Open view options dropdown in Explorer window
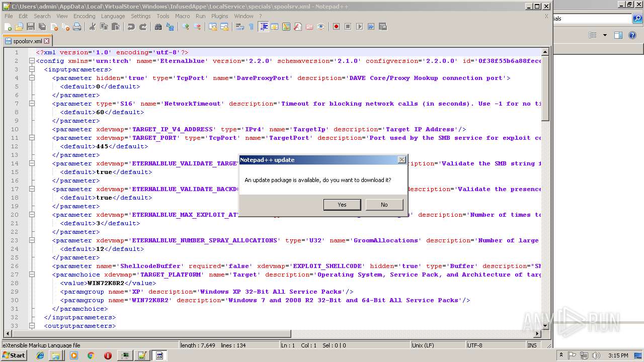This screenshot has width=644, height=362. [x=605, y=35]
